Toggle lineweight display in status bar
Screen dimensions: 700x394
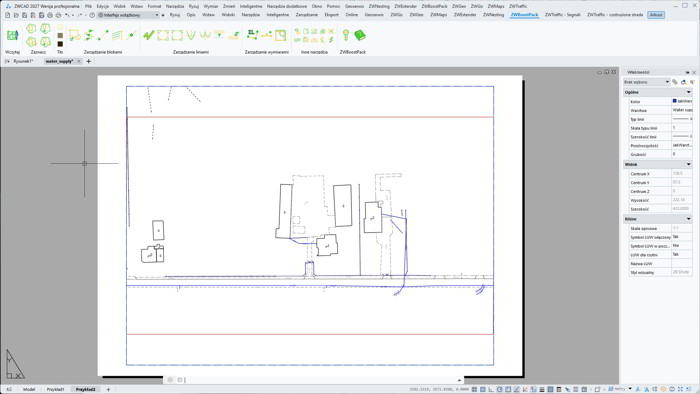tap(542, 390)
